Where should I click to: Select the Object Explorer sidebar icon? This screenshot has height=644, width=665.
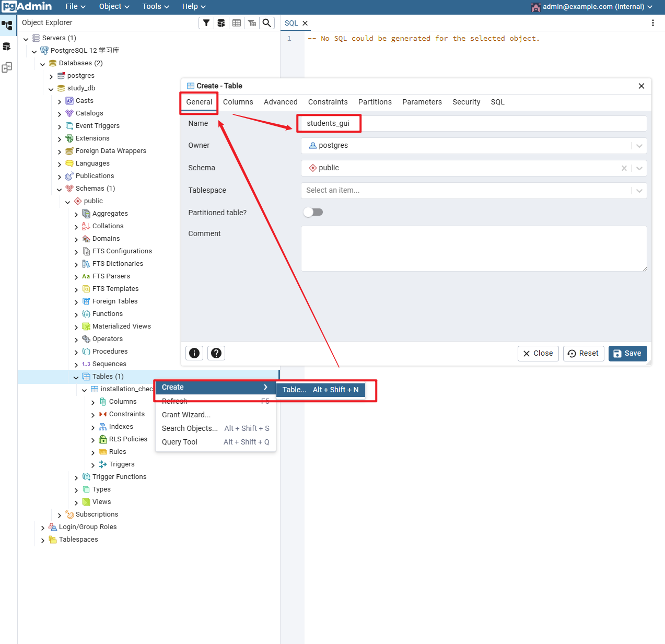(7, 25)
